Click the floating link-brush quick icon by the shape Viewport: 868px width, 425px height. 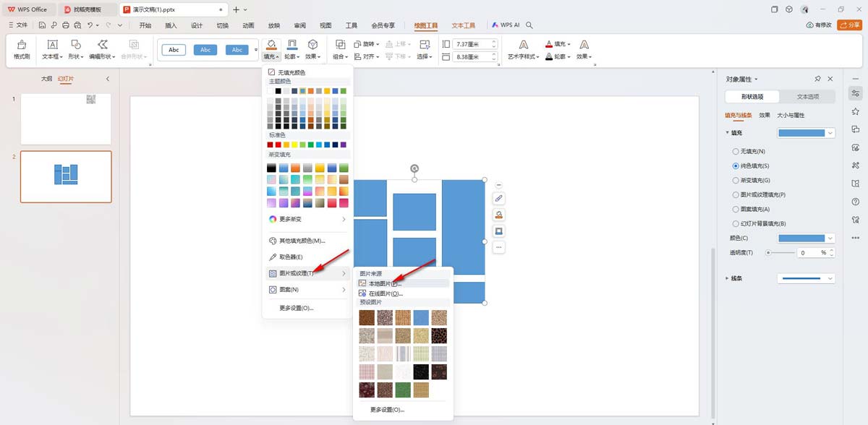pos(499,199)
